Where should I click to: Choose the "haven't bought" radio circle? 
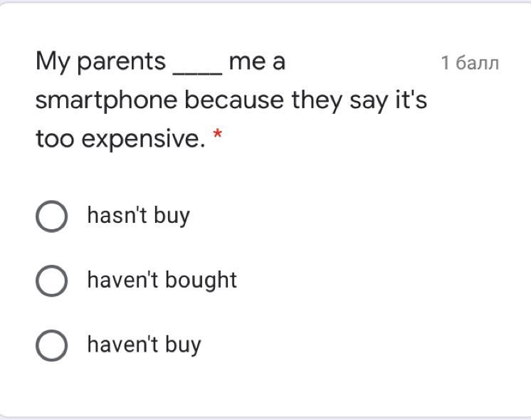52,281
